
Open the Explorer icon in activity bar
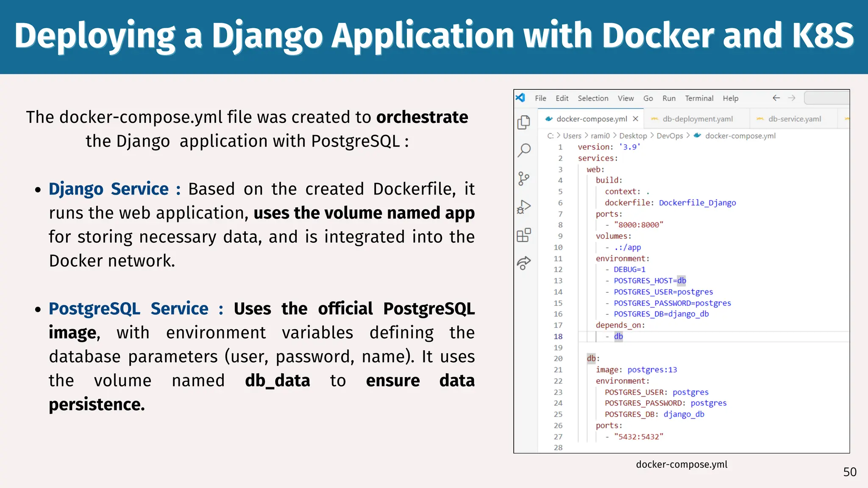click(x=524, y=122)
